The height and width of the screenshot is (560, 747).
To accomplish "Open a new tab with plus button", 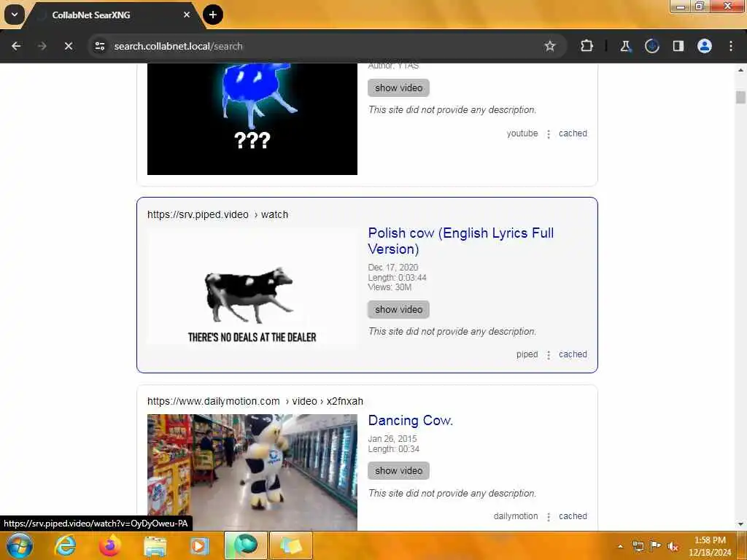I will click(x=213, y=15).
